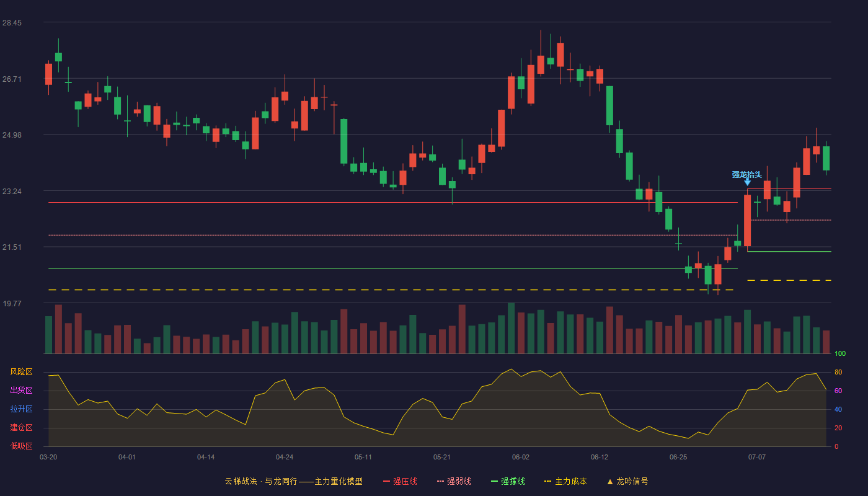Image resolution: width=868 pixels, height=496 pixels.
Task: Click the 06-12 date axis label
Action: click(x=600, y=457)
